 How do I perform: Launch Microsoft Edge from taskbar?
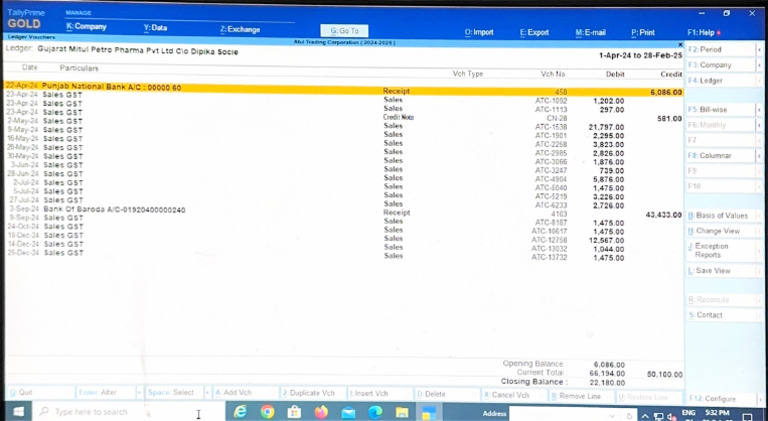point(242,411)
